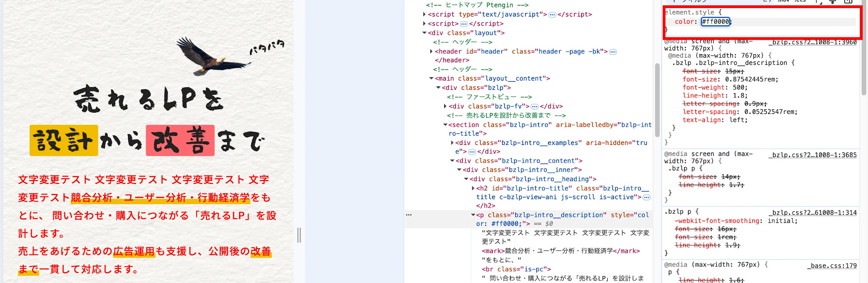The width and height of the screenshot is (868, 283).
Task: Click the color property name in element.style
Action: tap(684, 22)
